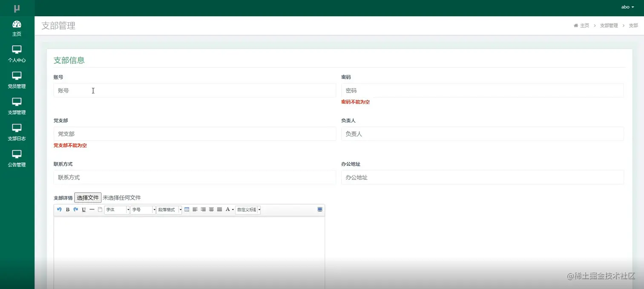644x289 pixels.
Task: Click 支部 breadcrumb item
Action: 633,26
